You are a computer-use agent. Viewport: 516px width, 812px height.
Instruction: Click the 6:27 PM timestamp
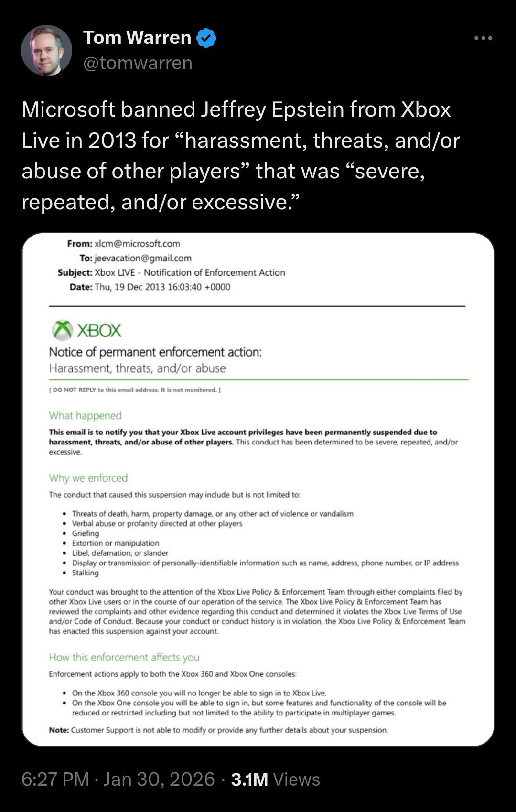(x=55, y=779)
